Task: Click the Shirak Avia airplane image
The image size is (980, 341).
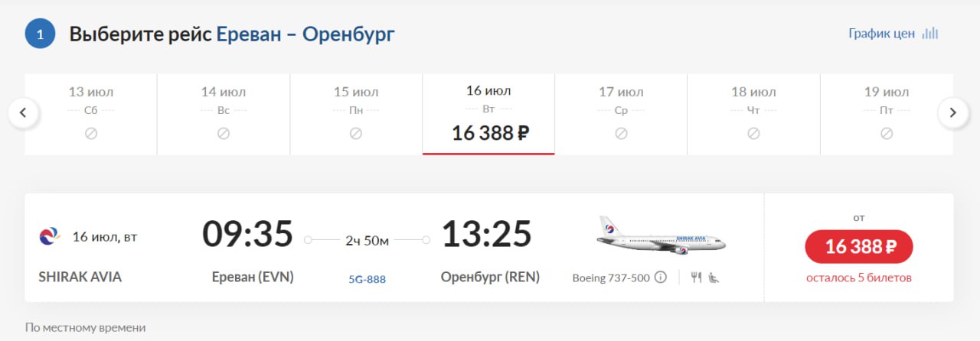Action: 661,235
